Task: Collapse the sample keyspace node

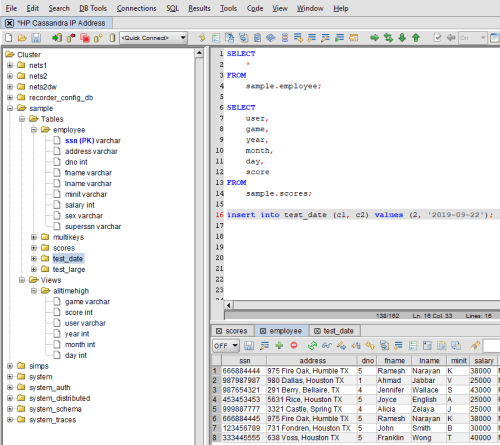Action: tap(10, 108)
